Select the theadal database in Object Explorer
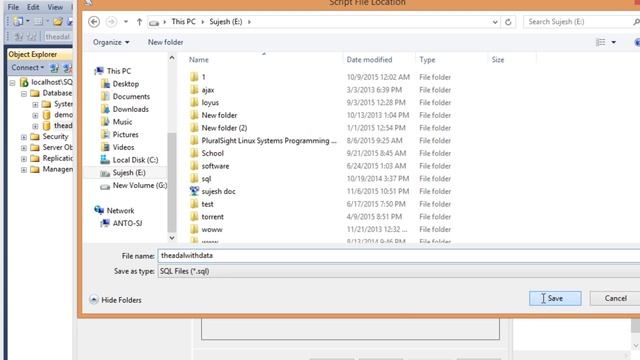 (x=63, y=126)
